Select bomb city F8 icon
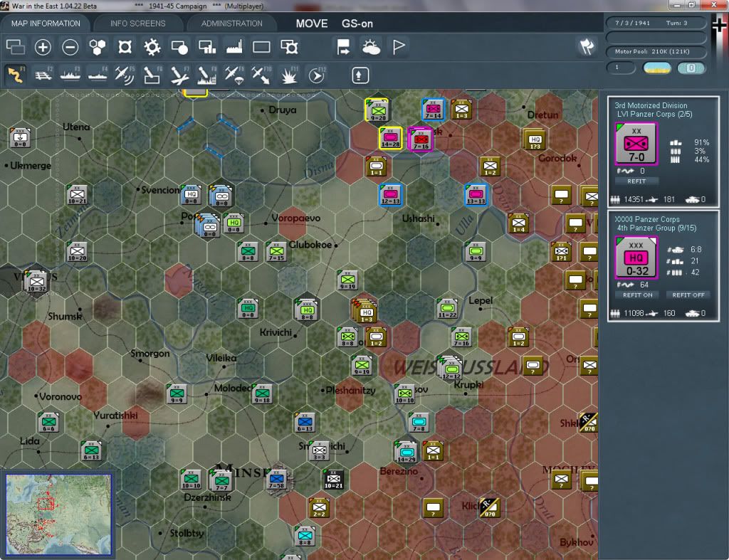729x560 pixels. [x=207, y=75]
